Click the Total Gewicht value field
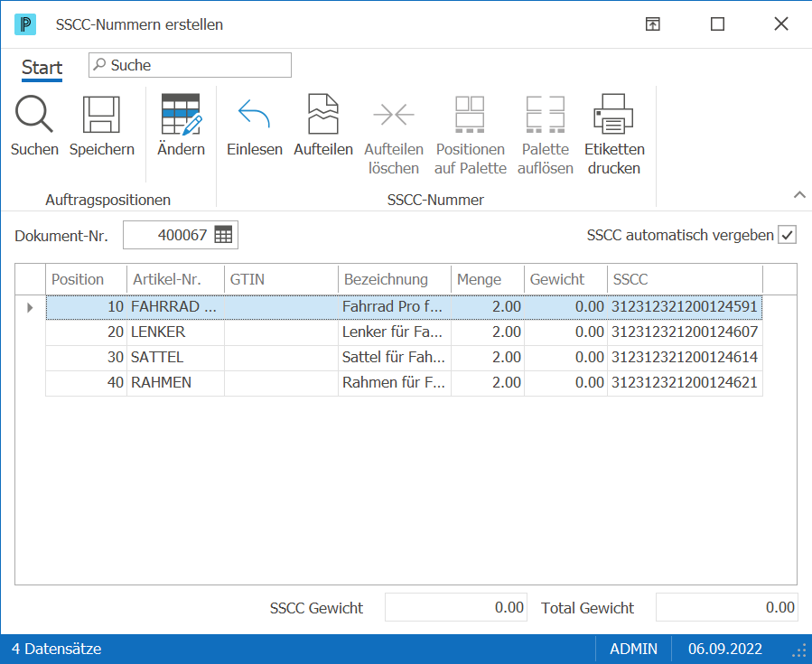The image size is (812, 664). [726, 608]
